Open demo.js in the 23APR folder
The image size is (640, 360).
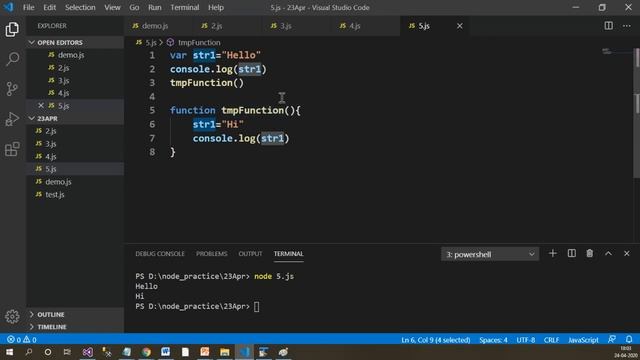[x=75, y=182]
